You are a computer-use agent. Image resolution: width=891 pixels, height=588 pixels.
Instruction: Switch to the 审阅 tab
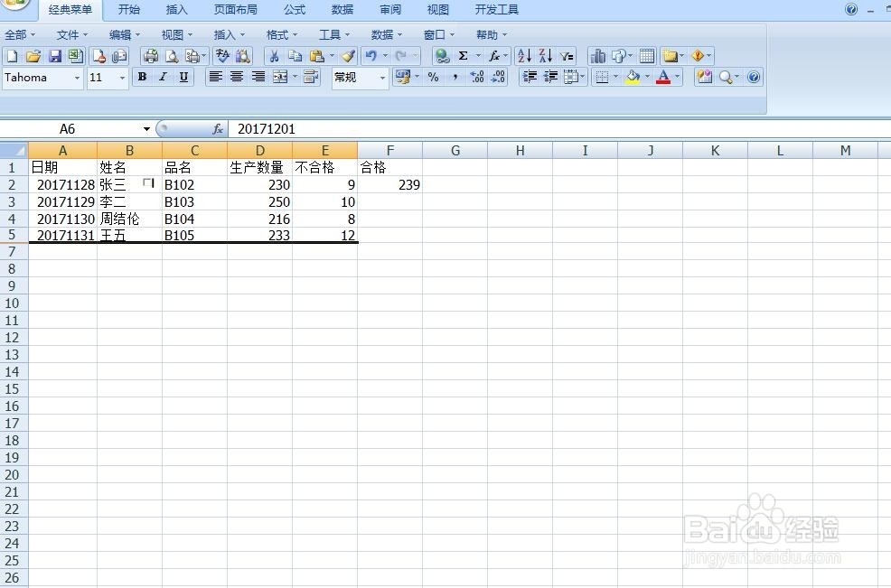(389, 10)
